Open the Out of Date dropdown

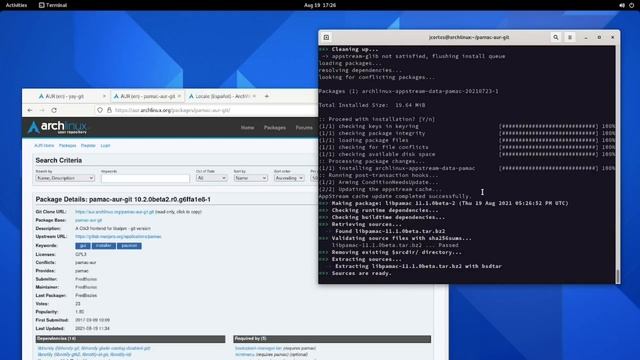211,178
